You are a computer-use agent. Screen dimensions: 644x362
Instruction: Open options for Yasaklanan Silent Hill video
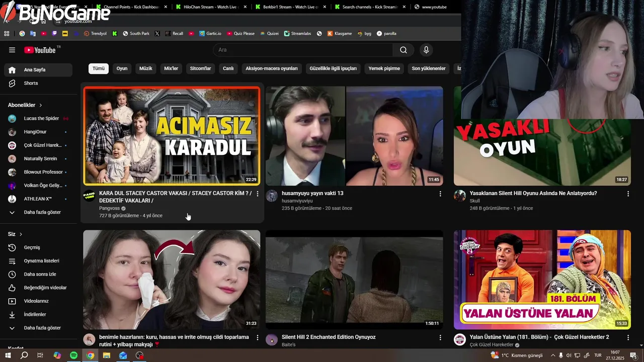pyautogui.click(x=628, y=194)
